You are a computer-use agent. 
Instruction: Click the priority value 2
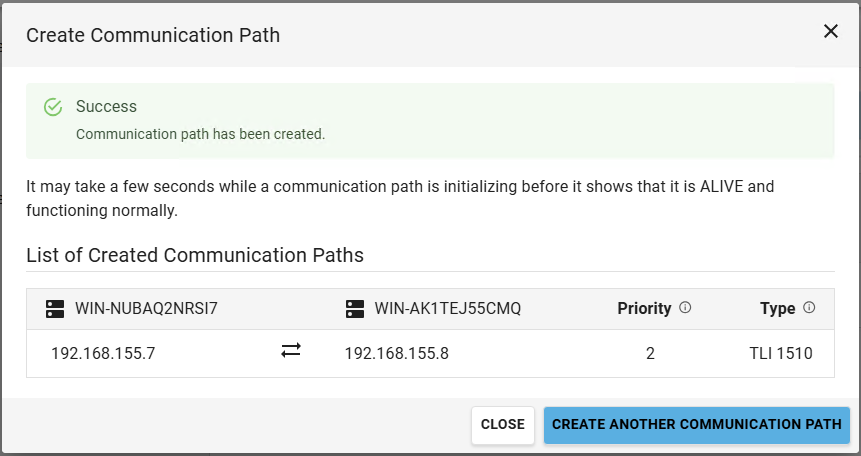(650, 353)
